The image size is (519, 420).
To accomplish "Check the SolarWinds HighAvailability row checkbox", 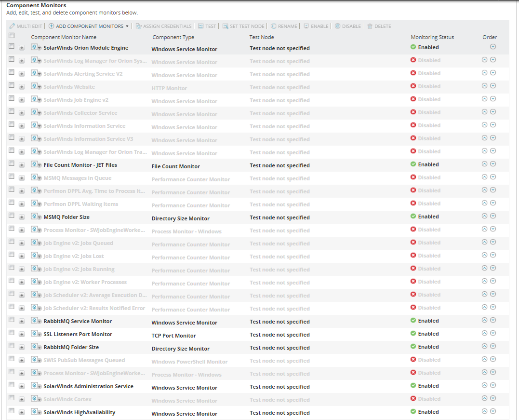I will coord(12,411).
